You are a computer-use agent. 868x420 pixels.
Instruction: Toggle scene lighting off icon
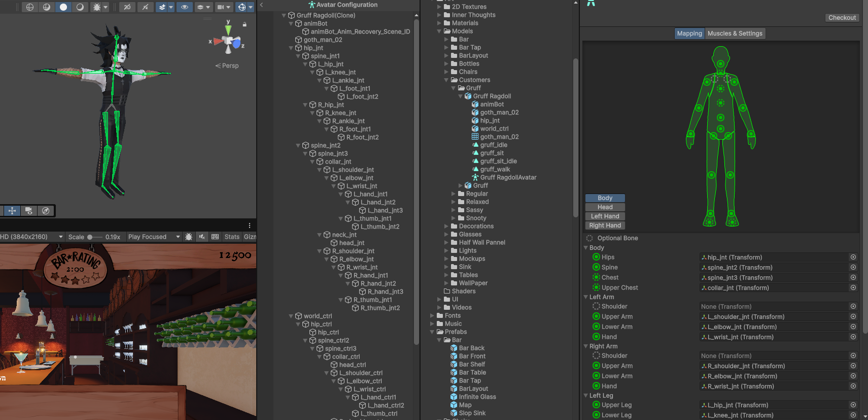point(145,7)
